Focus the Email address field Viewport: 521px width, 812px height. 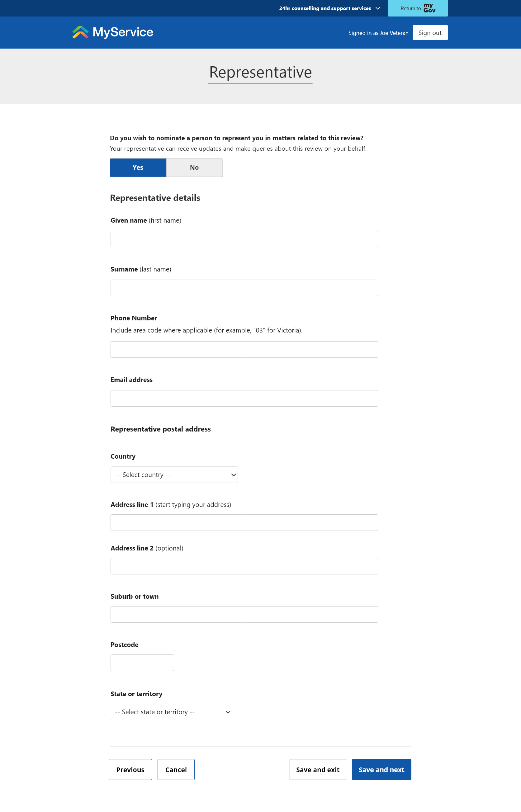tap(244, 398)
